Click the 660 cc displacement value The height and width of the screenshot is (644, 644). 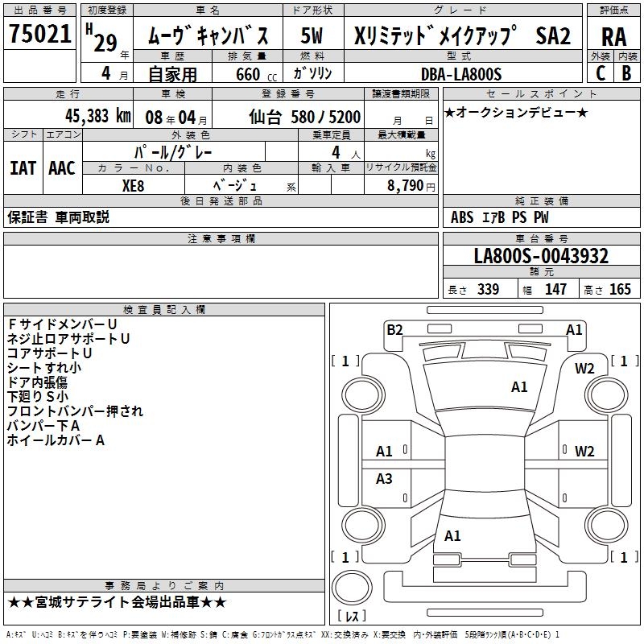point(256,75)
